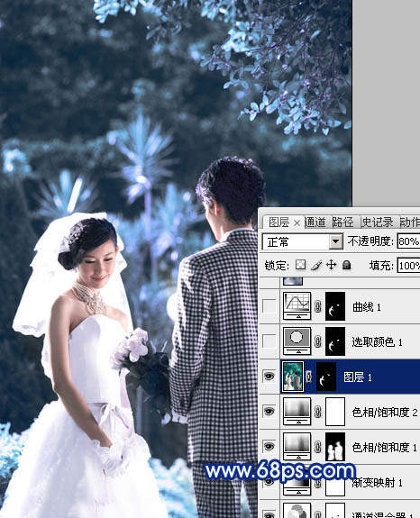Switch to the 动作 tab
The height and width of the screenshot is (518, 420).
click(410, 222)
